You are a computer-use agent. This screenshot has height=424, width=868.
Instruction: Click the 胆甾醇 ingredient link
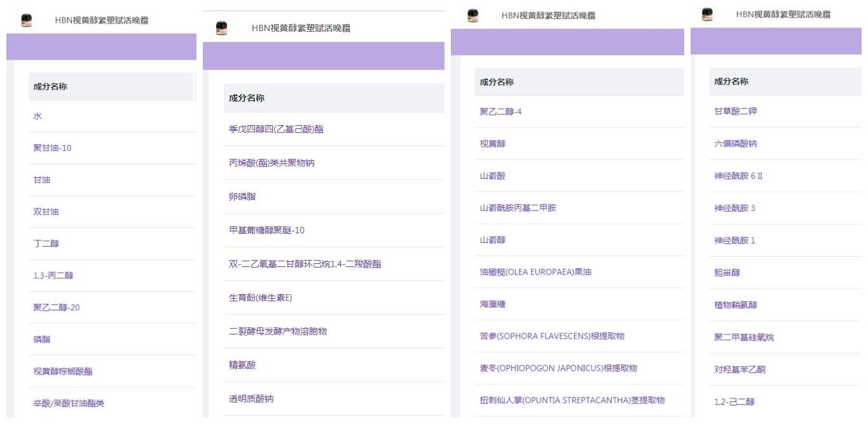coord(727,273)
